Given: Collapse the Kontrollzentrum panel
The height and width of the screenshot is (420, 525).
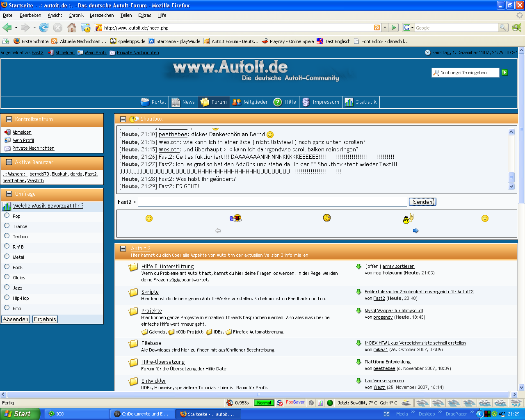Looking at the screenshot, I should (x=9, y=119).
